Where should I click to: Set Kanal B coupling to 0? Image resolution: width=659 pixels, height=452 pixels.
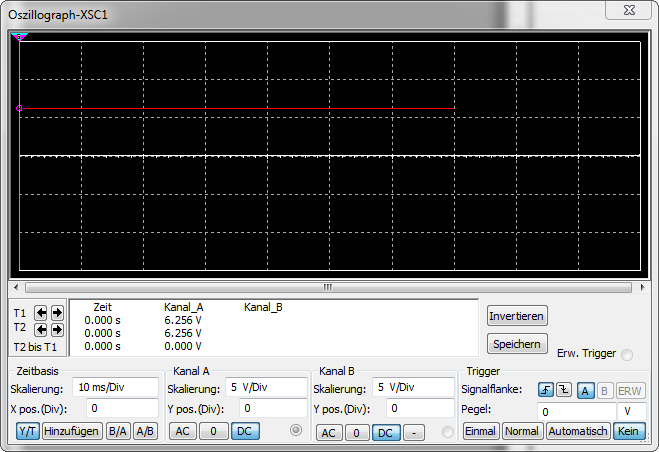pyautogui.click(x=356, y=433)
